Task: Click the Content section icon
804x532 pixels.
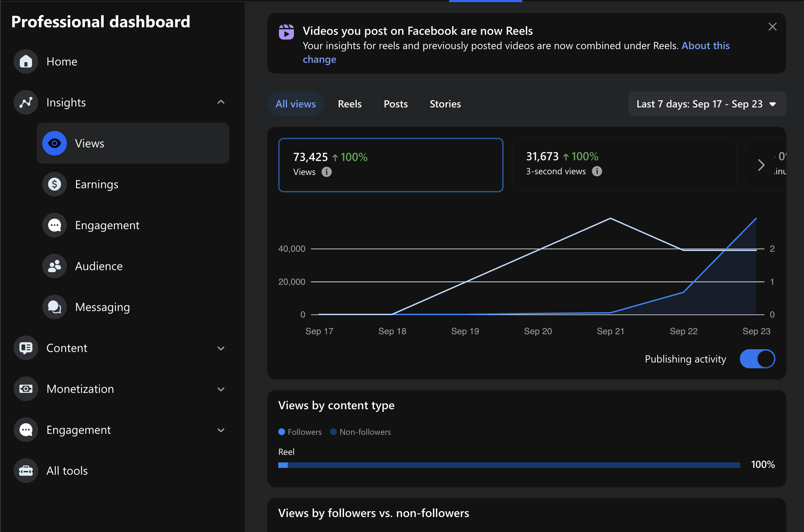Action: pos(26,348)
